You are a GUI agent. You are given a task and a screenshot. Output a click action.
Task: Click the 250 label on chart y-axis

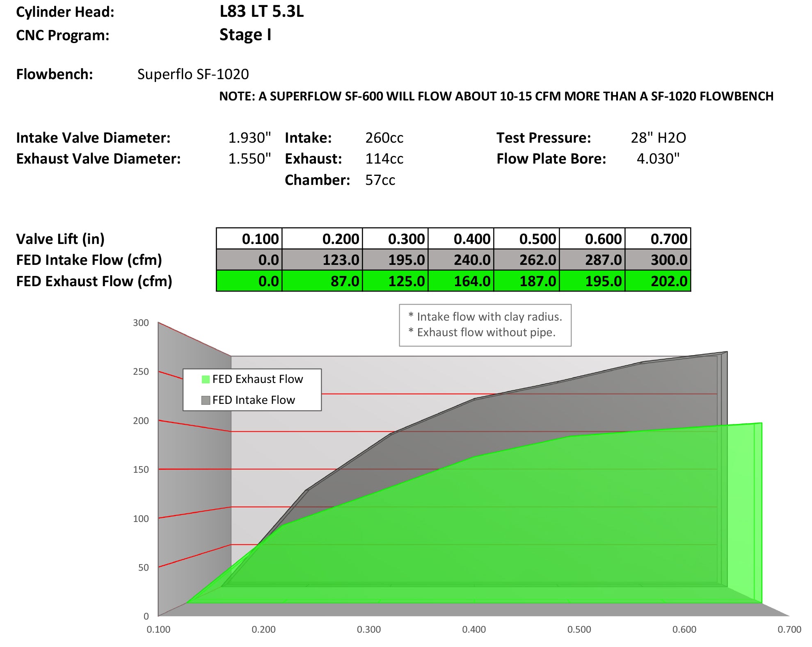141,371
